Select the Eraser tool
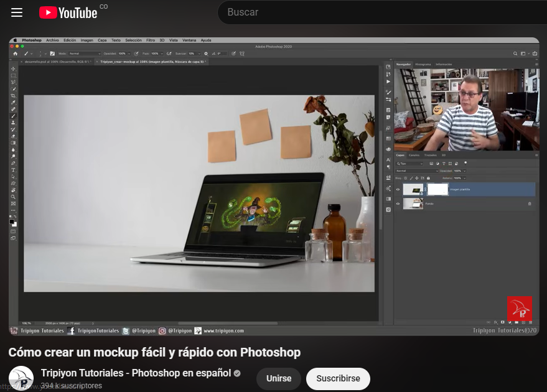The height and width of the screenshot is (392, 547). tap(13, 136)
